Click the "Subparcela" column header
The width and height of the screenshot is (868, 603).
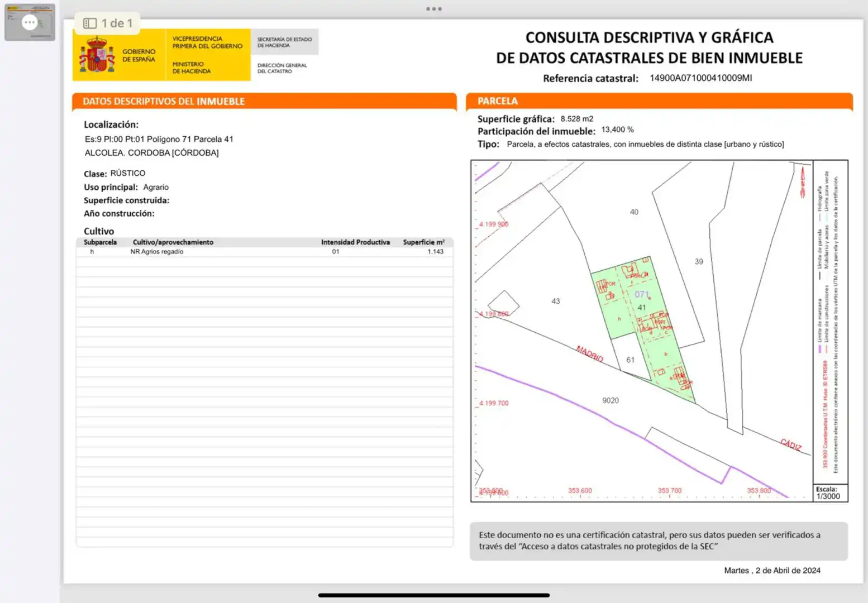[x=100, y=242]
